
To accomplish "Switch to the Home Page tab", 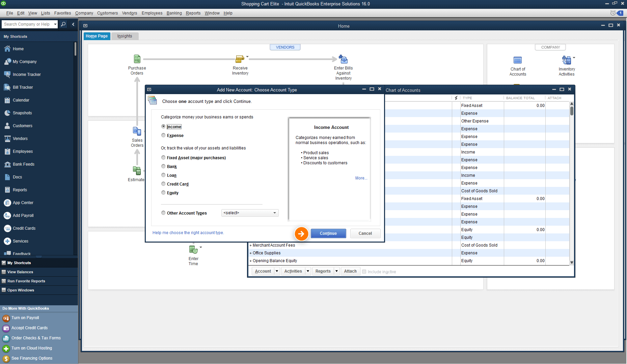I will tap(97, 36).
